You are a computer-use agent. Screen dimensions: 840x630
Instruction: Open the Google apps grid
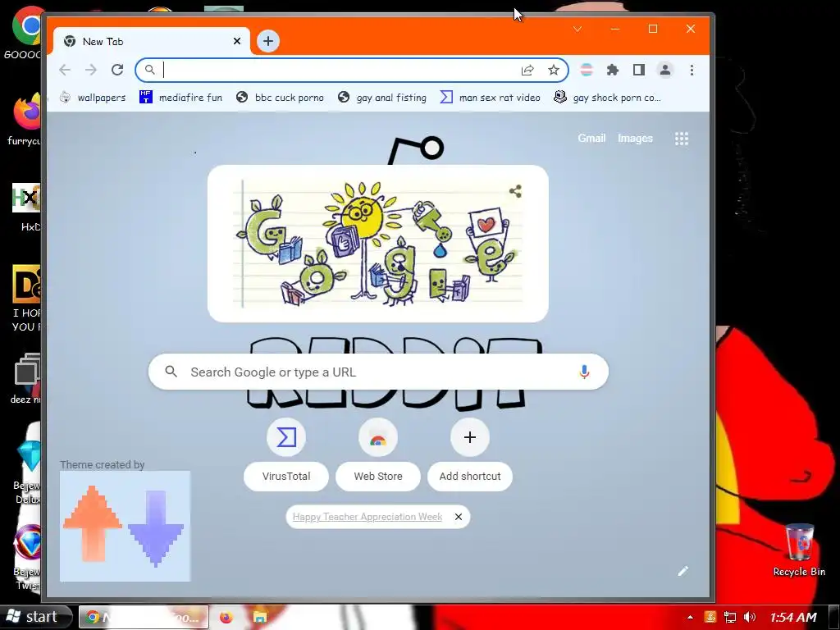(x=682, y=139)
